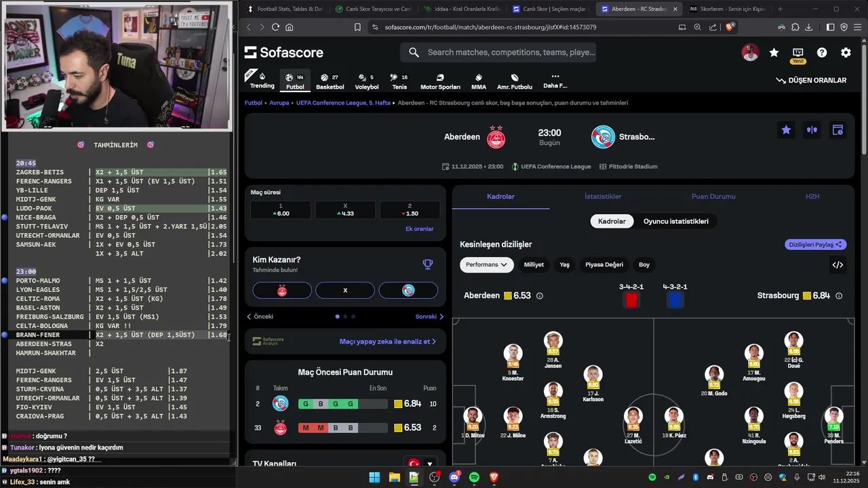Open Discord from taskbar

[454, 477]
